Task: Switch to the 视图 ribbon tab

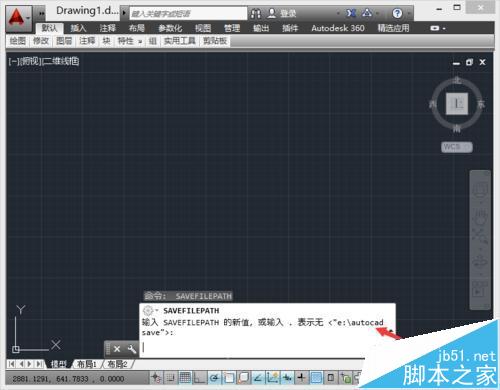Action: pyautogui.click(x=203, y=28)
